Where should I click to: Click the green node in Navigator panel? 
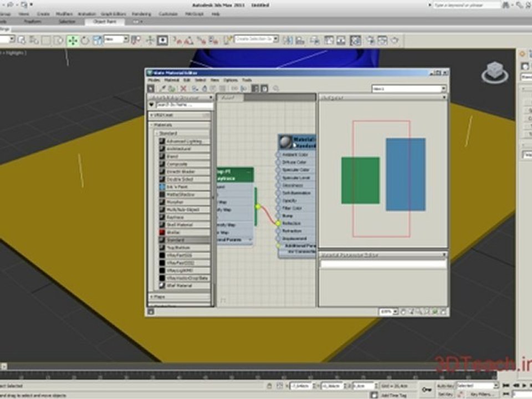click(360, 181)
